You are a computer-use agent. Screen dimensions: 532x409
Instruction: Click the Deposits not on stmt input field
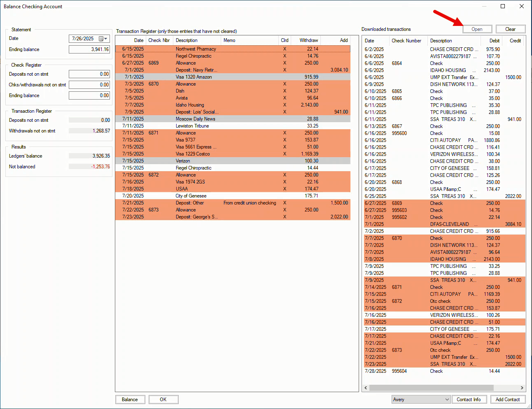[x=89, y=74]
